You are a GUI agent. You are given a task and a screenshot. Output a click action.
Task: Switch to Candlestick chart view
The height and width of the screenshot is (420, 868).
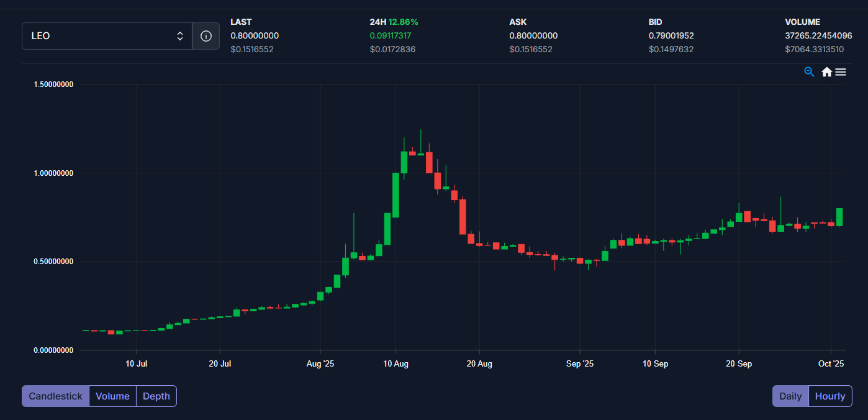[x=55, y=396]
